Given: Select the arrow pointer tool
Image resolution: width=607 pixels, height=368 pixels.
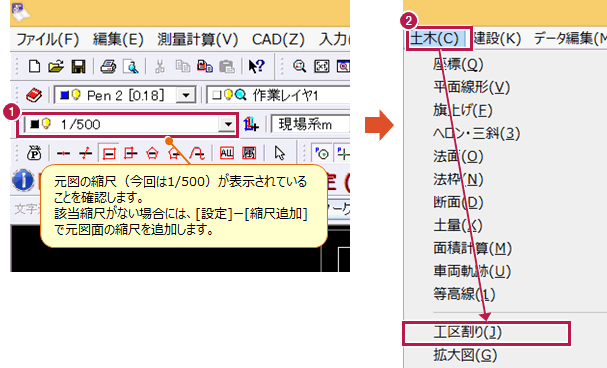Looking at the screenshot, I should coord(279,153).
